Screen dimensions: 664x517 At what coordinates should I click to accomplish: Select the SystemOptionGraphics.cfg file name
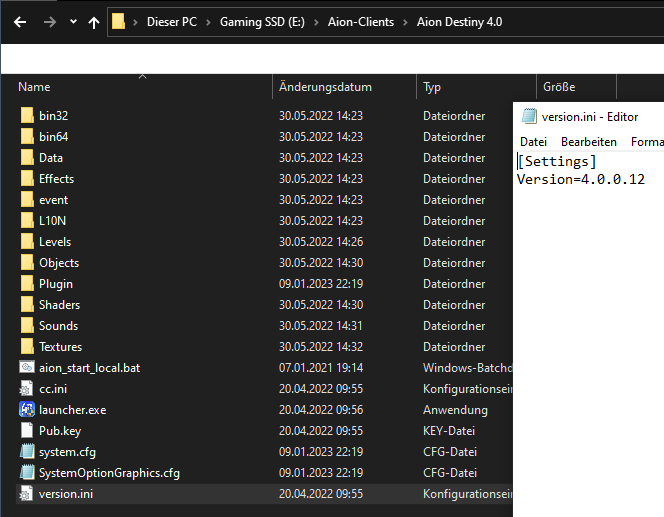click(x=109, y=473)
